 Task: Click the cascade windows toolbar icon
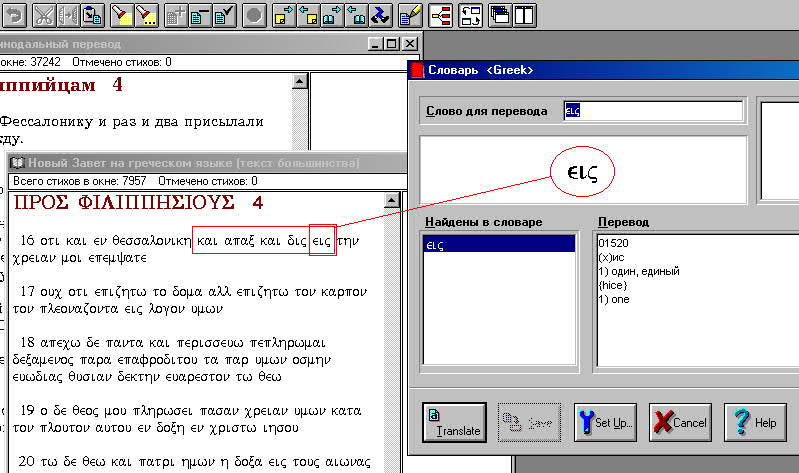coord(498,15)
